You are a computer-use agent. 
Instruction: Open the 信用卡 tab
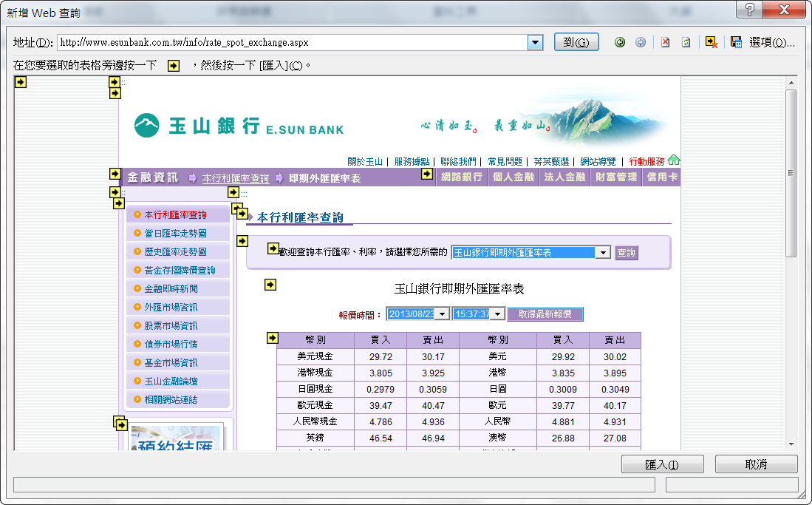tap(662, 177)
